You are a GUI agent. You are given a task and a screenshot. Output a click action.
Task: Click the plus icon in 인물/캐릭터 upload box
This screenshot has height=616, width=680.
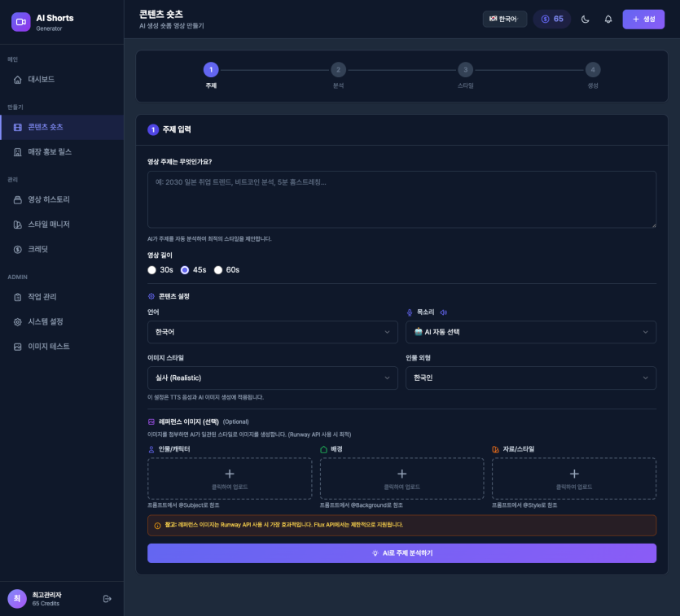pyautogui.click(x=230, y=474)
